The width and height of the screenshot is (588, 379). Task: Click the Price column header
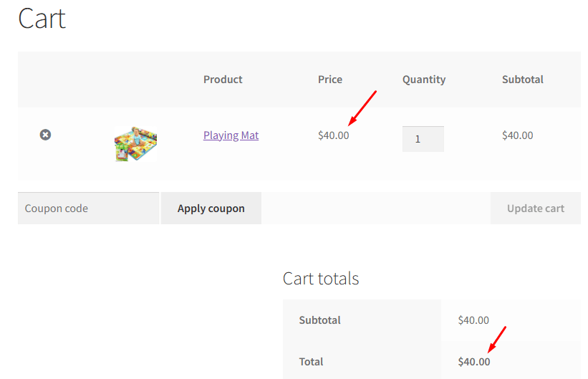pyautogui.click(x=330, y=80)
